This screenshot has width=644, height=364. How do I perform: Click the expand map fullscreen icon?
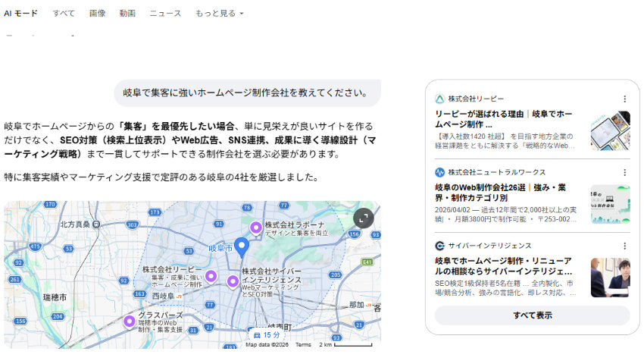tap(364, 218)
